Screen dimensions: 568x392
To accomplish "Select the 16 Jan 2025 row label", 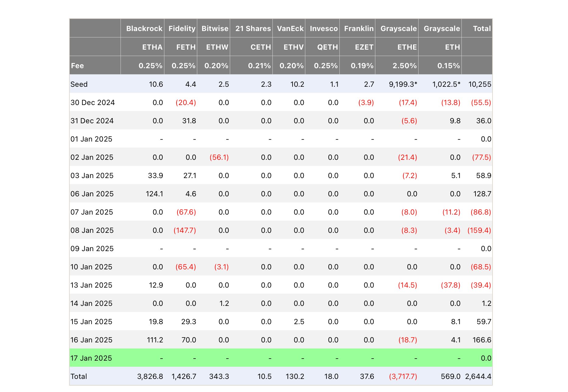I will tap(91, 340).
